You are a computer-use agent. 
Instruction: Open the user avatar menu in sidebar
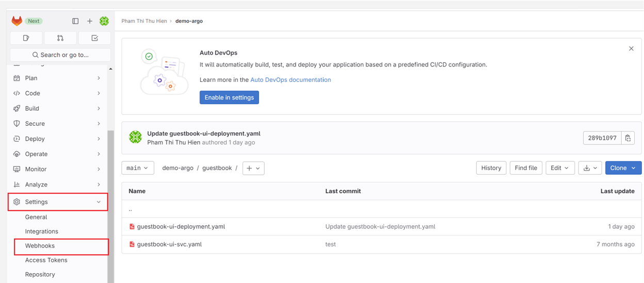pos(104,21)
